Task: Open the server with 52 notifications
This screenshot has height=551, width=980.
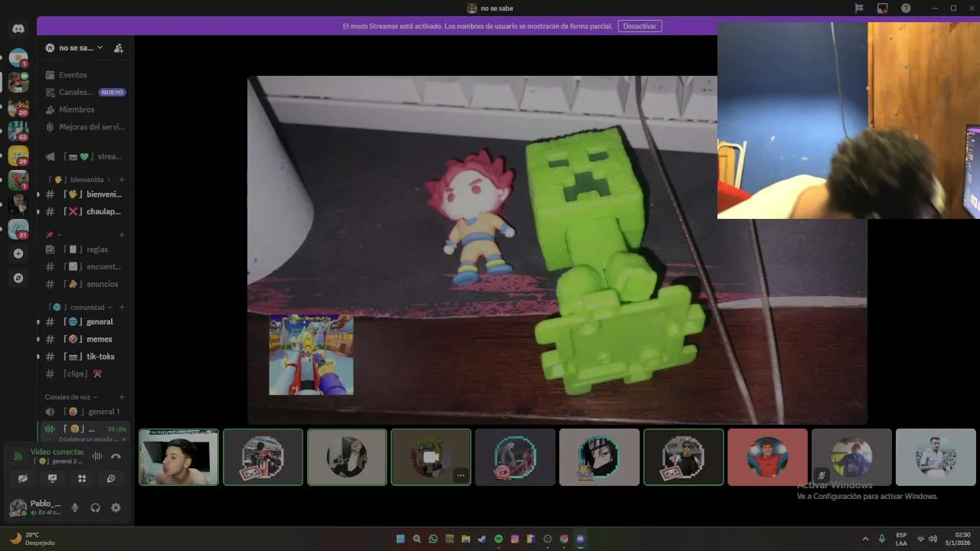Action: (18, 132)
